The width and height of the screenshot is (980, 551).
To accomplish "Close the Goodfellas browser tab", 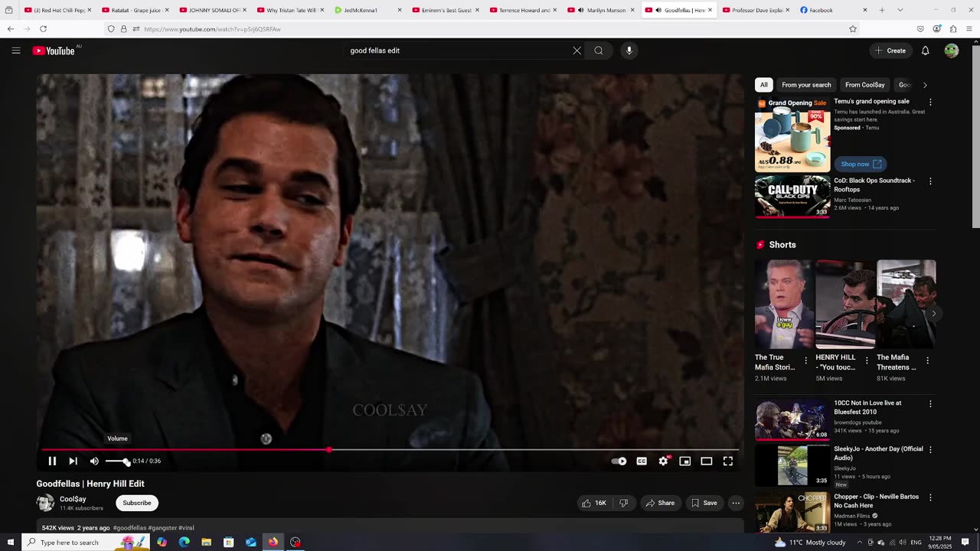I will (x=710, y=10).
